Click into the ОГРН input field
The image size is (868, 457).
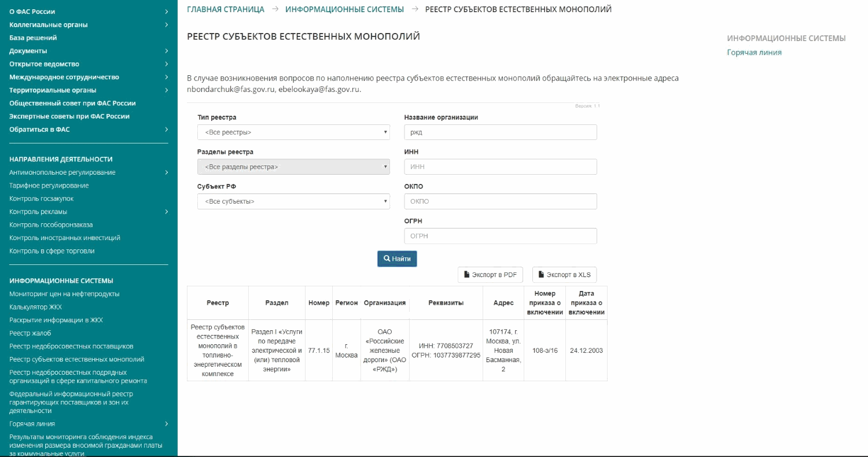(500, 236)
